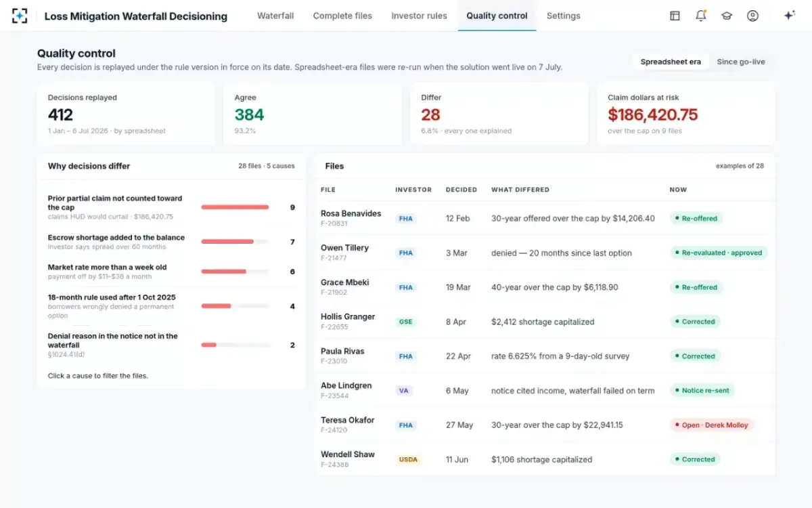Click the VA investor badge

[x=403, y=390]
